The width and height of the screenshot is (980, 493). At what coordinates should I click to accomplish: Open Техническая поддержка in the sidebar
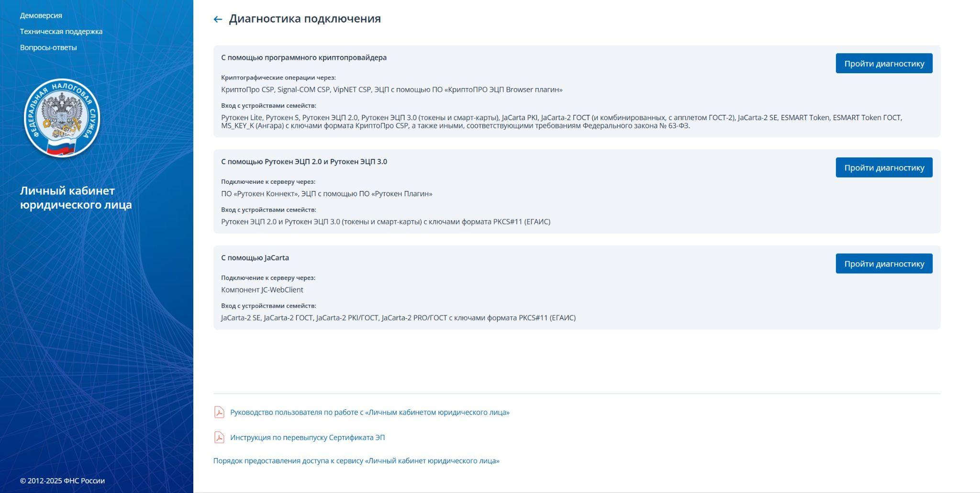coord(61,32)
